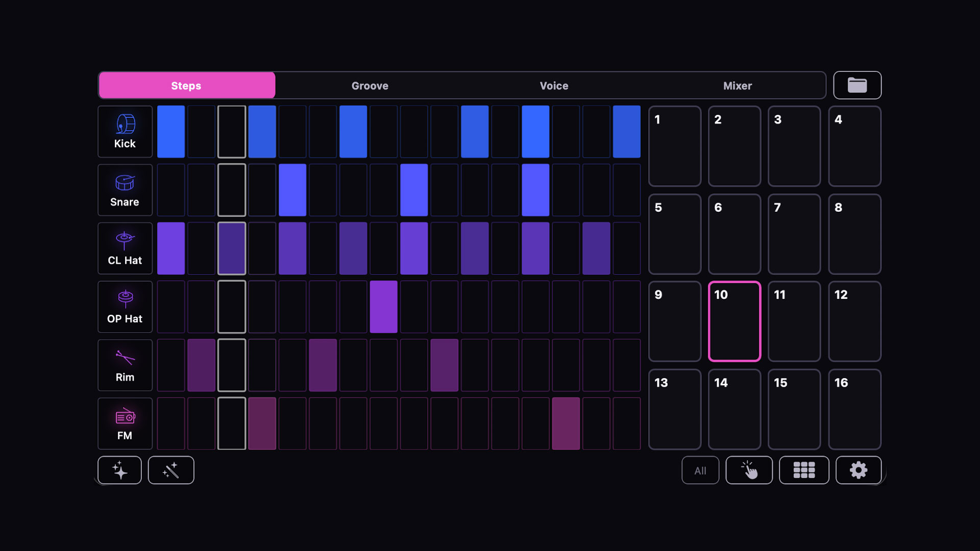Select pattern pad 1
Image resolution: width=980 pixels, height=551 pixels.
[x=675, y=146]
